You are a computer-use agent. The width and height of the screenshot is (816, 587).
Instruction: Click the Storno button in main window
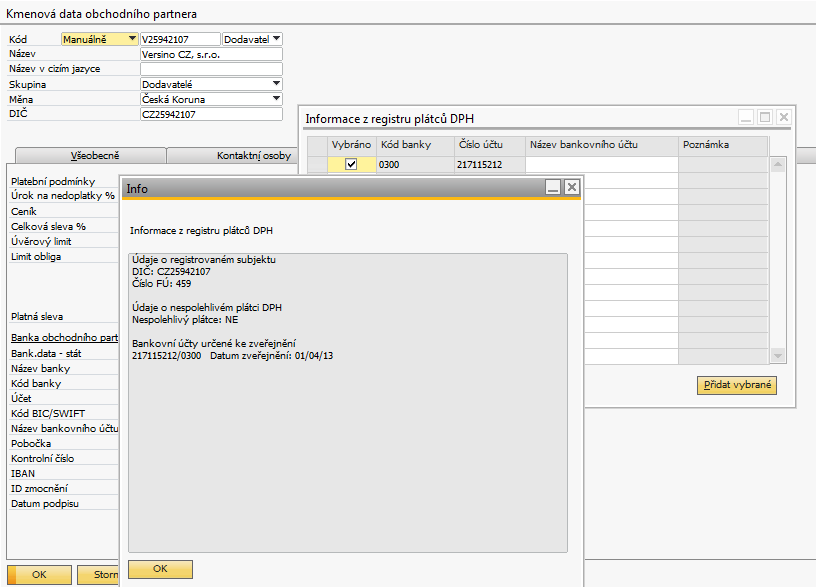(105, 575)
